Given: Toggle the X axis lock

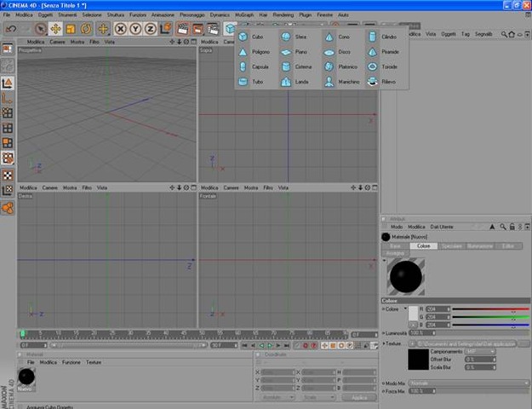Looking at the screenshot, I should (120, 29).
